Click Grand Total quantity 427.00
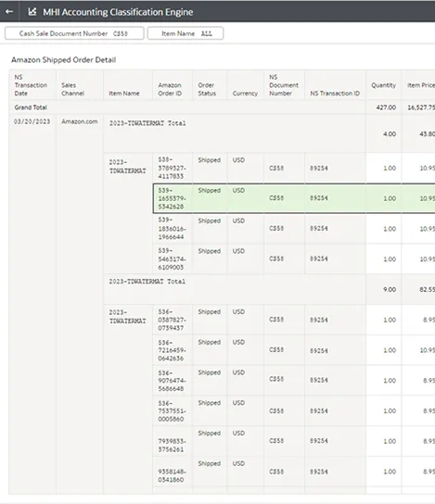The image size is (435, 504). coord(386,107)
